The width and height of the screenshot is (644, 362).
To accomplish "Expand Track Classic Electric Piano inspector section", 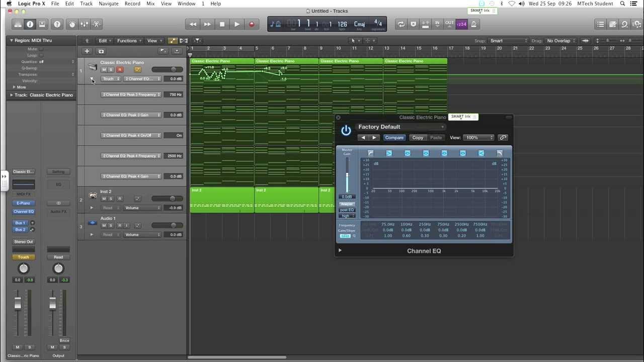I will point(12,95).
